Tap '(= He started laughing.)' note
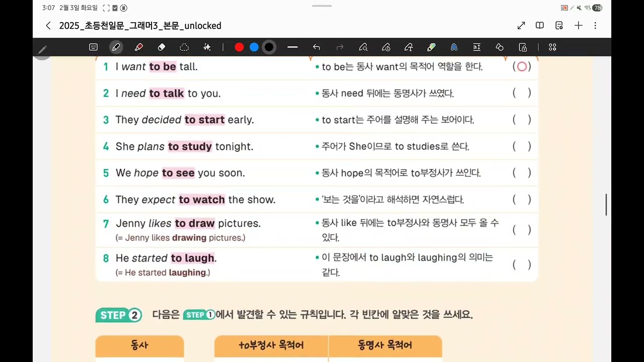 point(163,273)
